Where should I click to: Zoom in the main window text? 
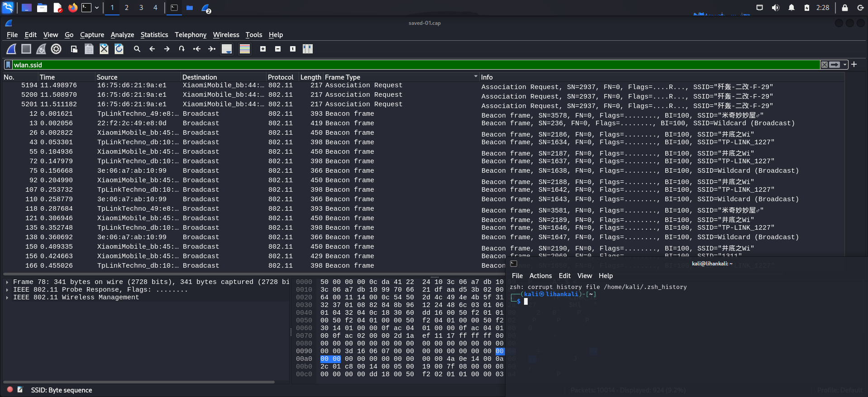click(263, 49)
